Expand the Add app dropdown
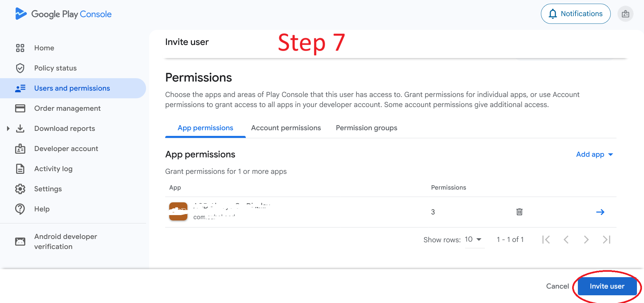The image size is (644, 303). (x=594, y=154)
